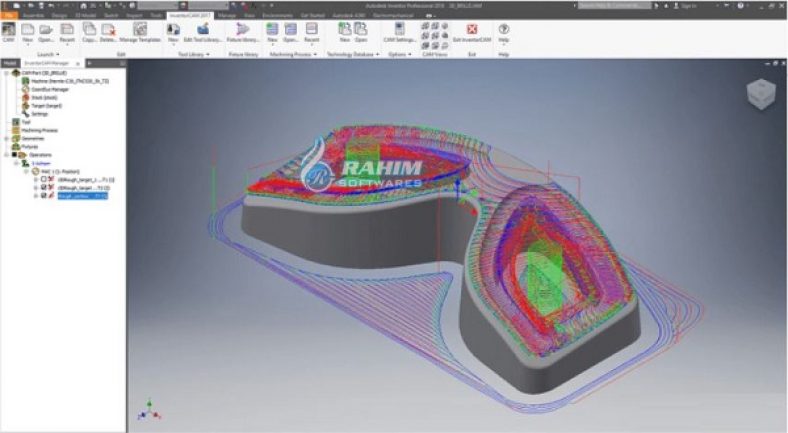Toggle the checkbox of the first 3DRough_target operation

(44, 179)
